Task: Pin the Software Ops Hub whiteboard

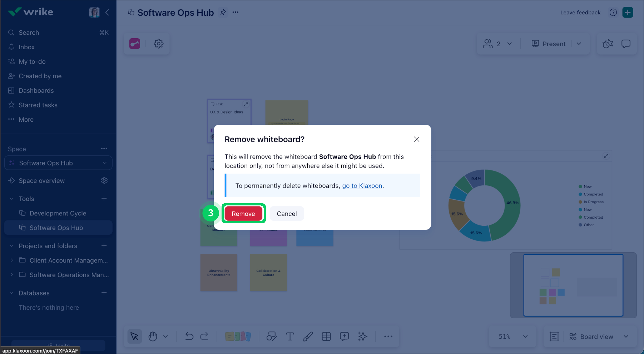Action: (223, 13)
